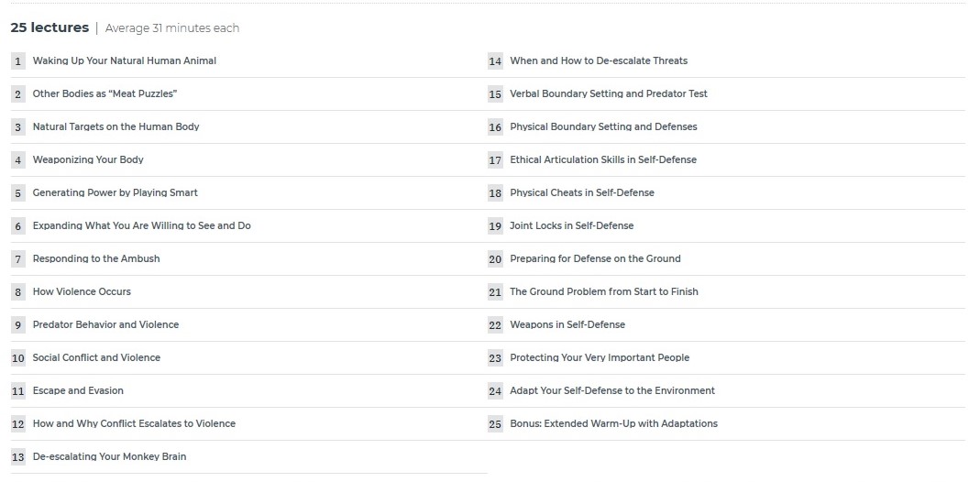Open Protecting Your Very Important People
Screen dimensions: 980x482
[599, 357]
